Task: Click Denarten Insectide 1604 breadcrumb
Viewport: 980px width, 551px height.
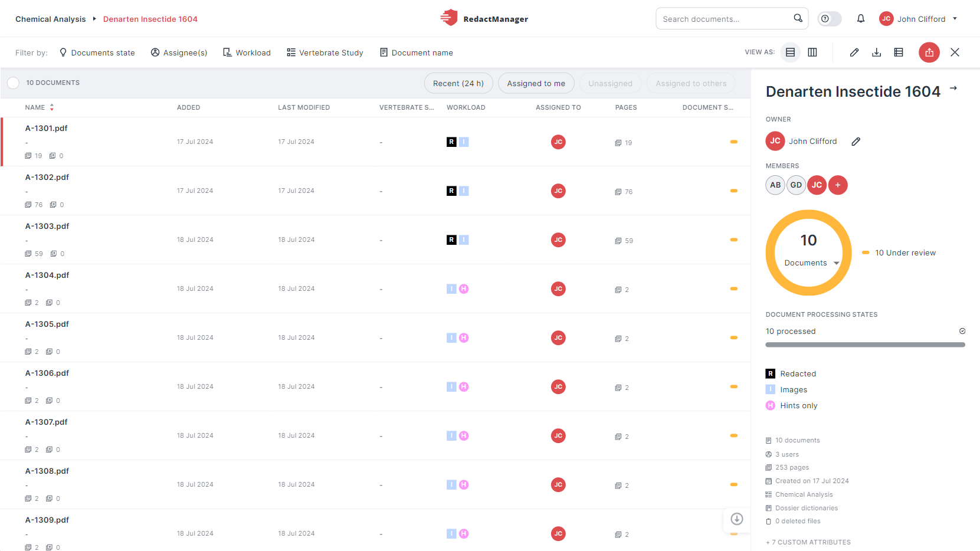Action: [150, 19]
